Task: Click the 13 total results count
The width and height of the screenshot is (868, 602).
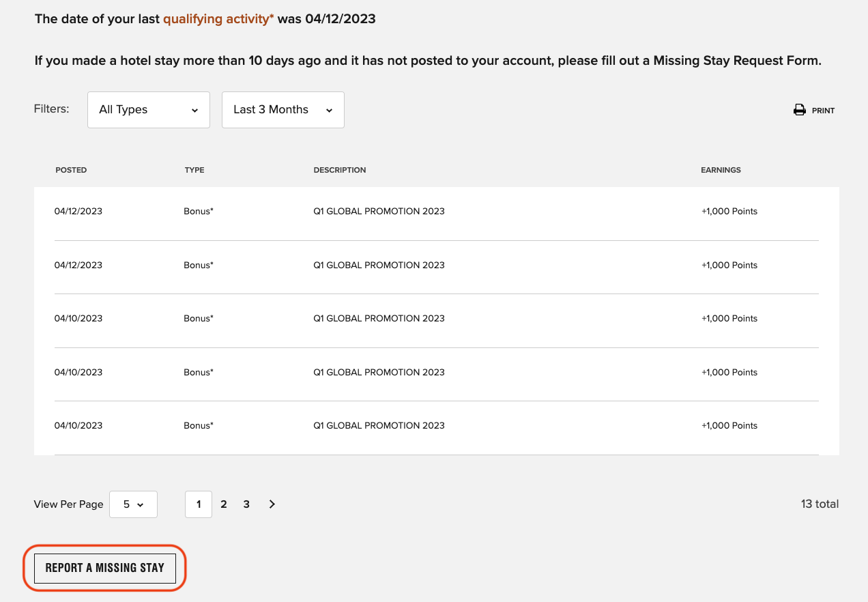Action: (820, 504)
